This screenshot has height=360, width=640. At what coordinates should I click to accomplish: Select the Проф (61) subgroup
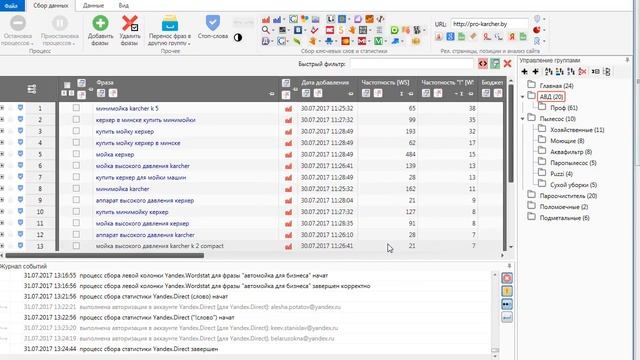564,108
